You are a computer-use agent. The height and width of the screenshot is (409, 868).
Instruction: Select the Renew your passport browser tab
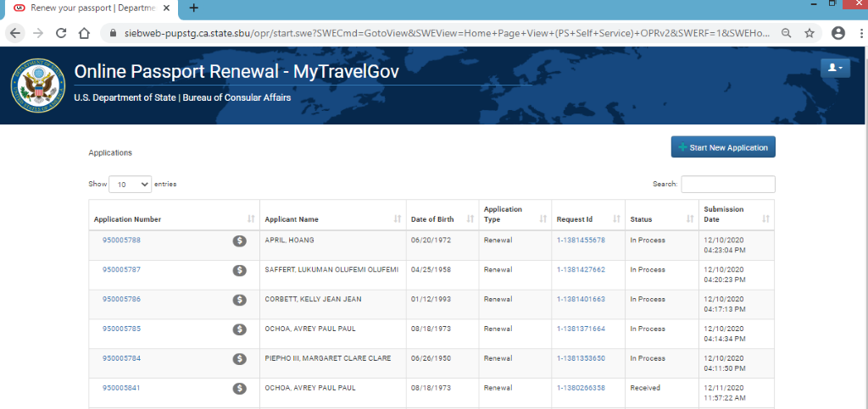point(85,8)
